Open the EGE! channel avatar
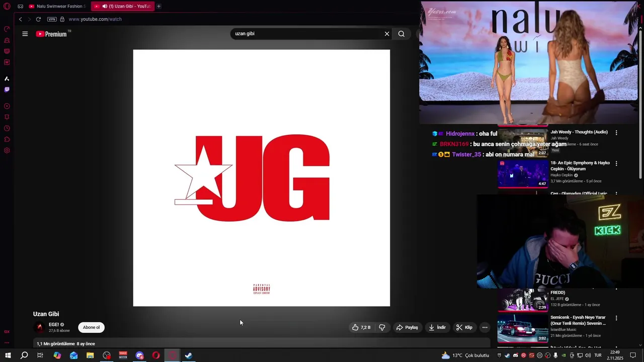The height and width of the screenshot is (362, 644). tap(39, 328)
